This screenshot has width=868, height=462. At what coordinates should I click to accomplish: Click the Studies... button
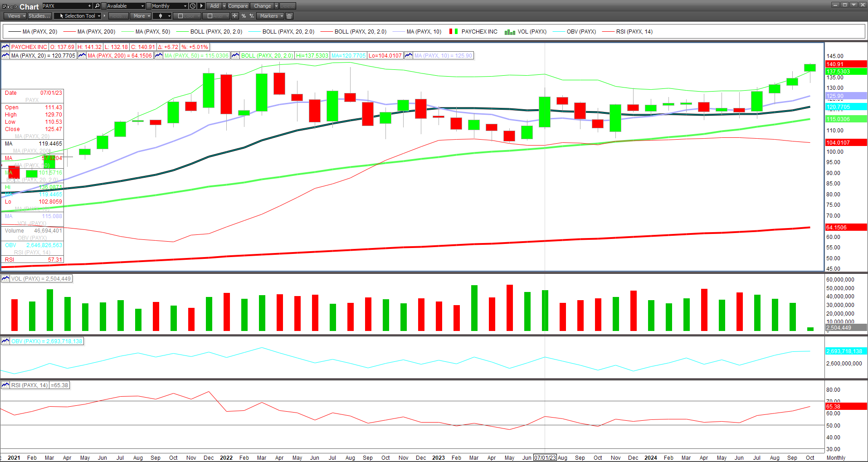pos(39,16)
